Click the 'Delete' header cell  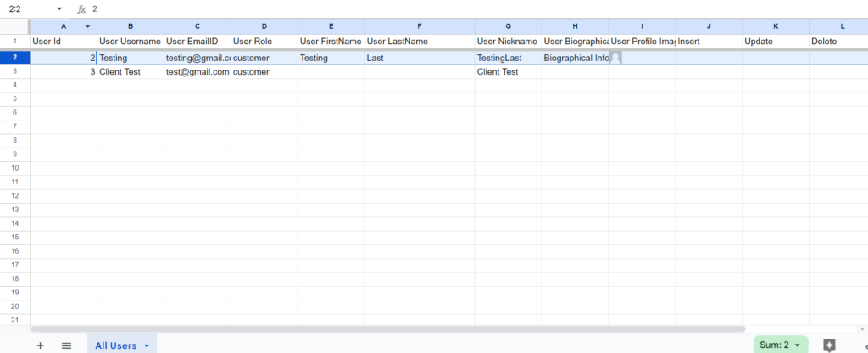pyautogui.click(x=838, y=42)
